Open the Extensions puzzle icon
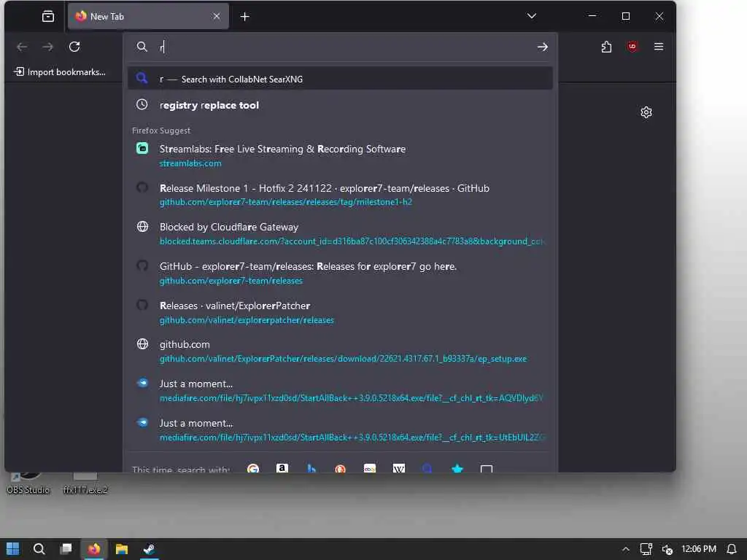Image resolution: width=747 pixels, height=560 pixels. [x=606, y=47]
